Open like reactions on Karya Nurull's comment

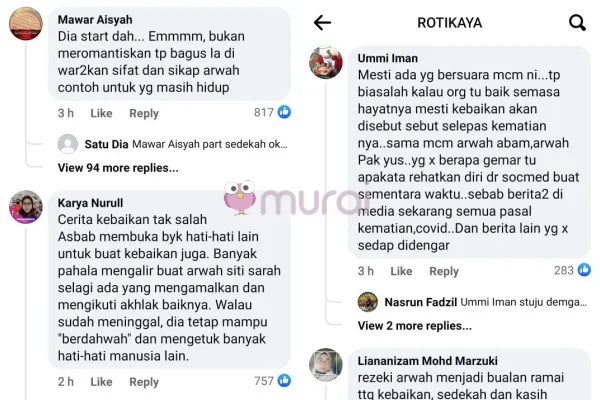pyautogui.click(x=272, y=380)
